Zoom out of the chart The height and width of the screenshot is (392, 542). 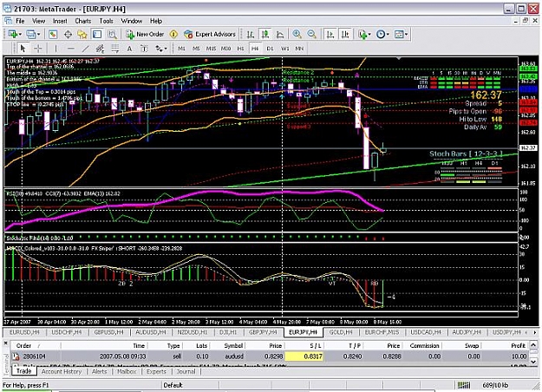click(x=311, y=34)
